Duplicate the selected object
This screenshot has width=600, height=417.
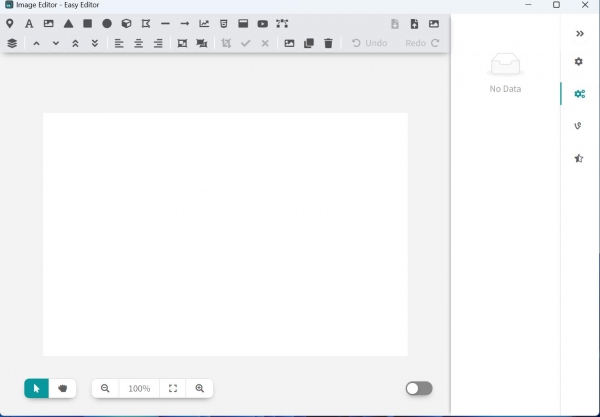click(x=309, y=43)
